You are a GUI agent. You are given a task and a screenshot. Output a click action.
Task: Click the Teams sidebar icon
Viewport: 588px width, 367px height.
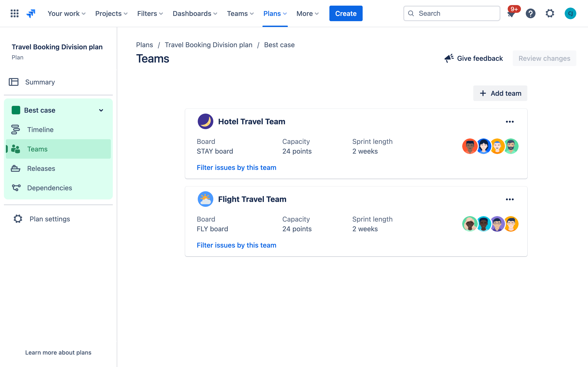pyautogui.click(x=15, y=149)
